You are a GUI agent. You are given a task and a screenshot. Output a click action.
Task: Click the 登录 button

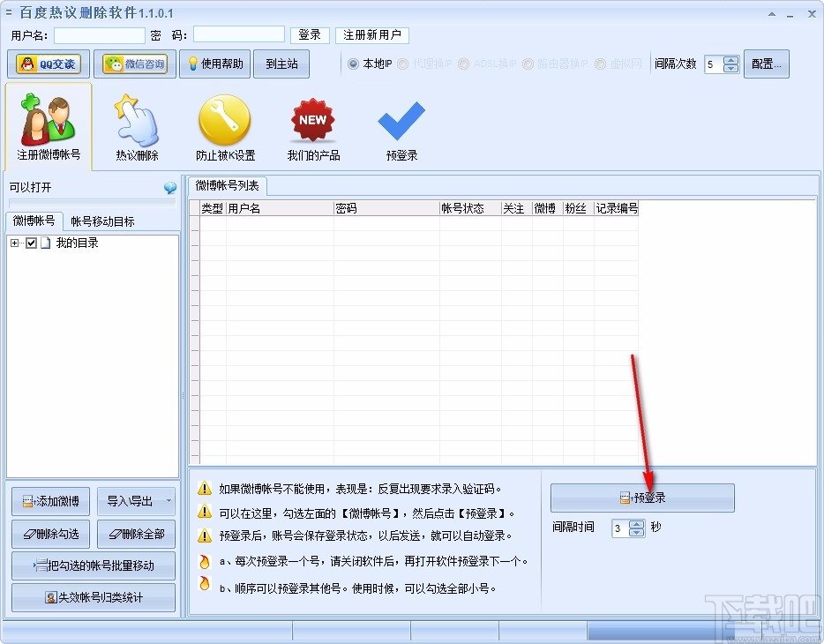(309, 35)
